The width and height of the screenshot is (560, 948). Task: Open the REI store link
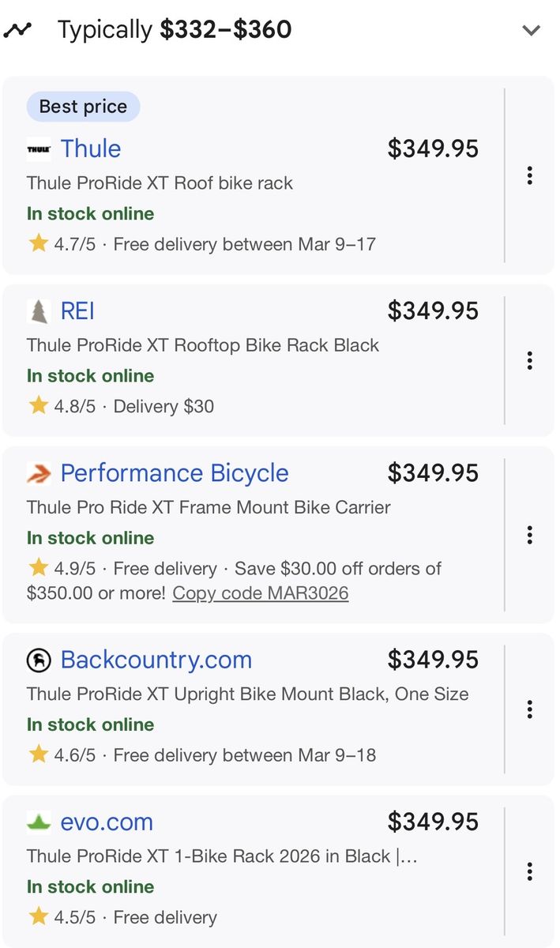pyautogui.click(x=77, y=310)
